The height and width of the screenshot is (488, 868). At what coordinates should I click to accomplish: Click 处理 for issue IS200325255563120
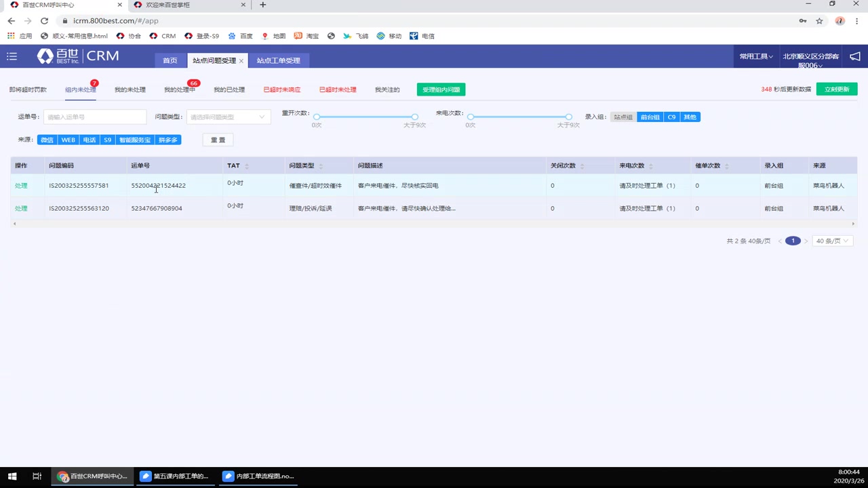(x=21, y=209)
